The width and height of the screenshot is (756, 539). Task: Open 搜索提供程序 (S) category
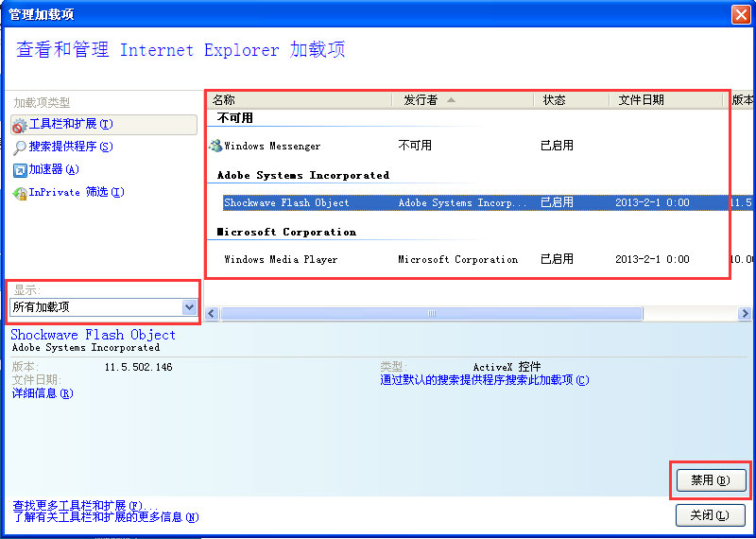click(x=70, y=147)
